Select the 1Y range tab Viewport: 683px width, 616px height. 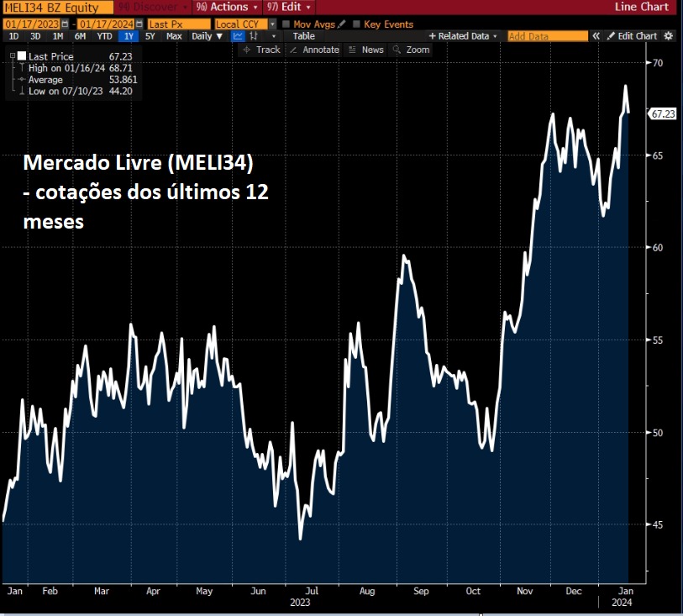(129, 36)
